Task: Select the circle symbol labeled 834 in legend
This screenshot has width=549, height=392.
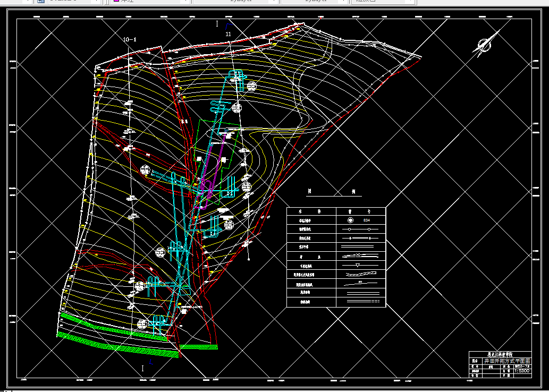Action: coord(350,220)
